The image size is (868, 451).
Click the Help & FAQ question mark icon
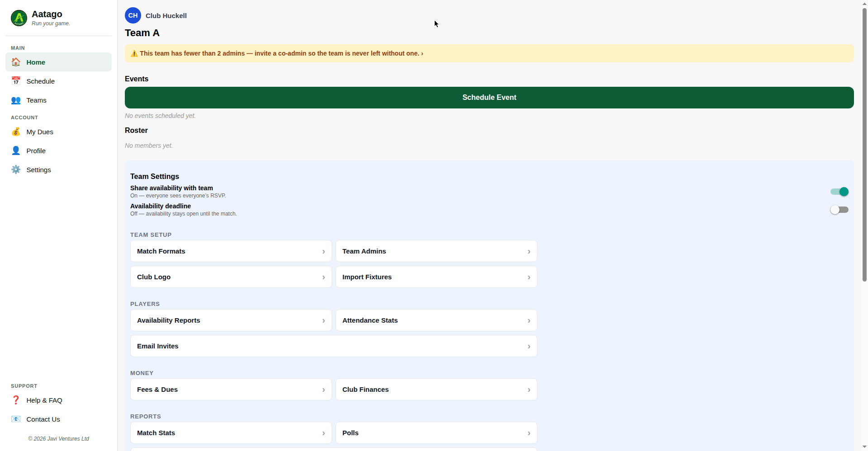16,400
